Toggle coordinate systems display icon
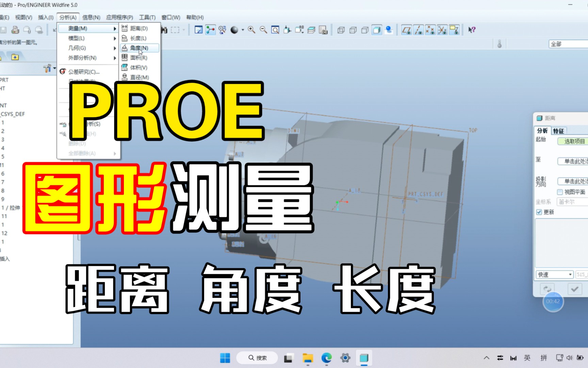This screenshot has width=588, height=368. coord(442,30)
